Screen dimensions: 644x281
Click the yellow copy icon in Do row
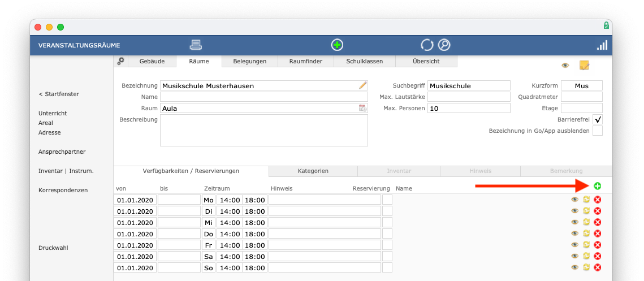[x=586, y=234]
